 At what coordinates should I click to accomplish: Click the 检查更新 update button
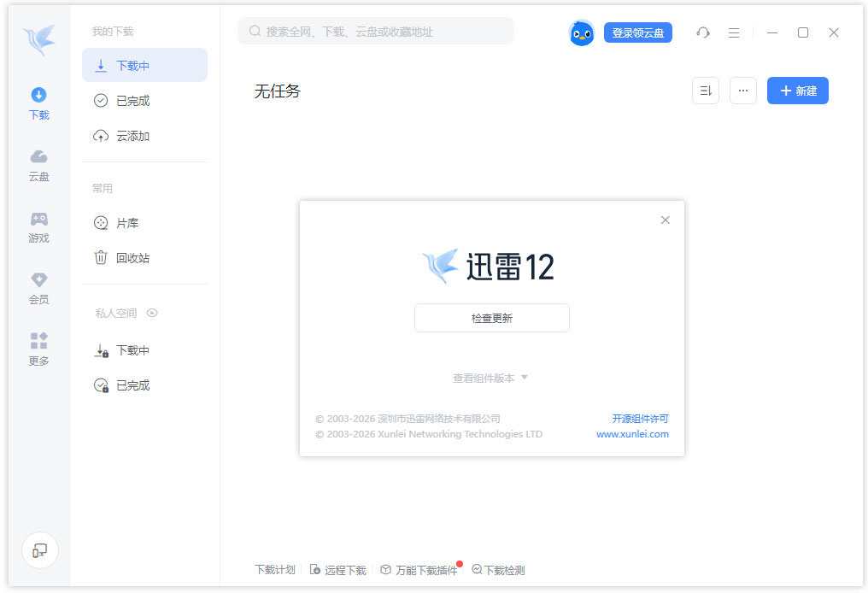click(x=491, y=317)
